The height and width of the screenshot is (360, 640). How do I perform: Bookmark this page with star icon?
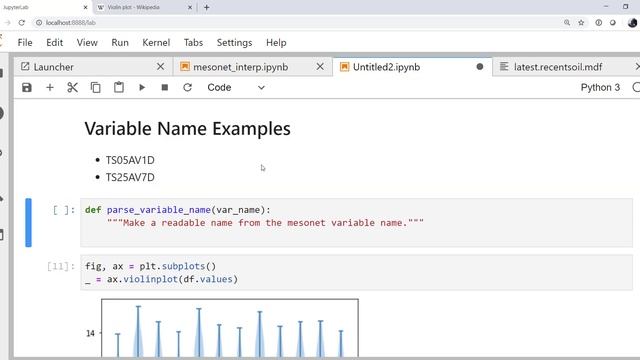tap(581, 23)
